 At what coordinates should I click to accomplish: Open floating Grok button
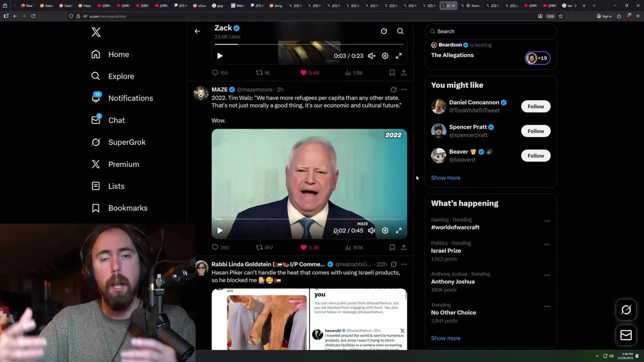point(626,310)
